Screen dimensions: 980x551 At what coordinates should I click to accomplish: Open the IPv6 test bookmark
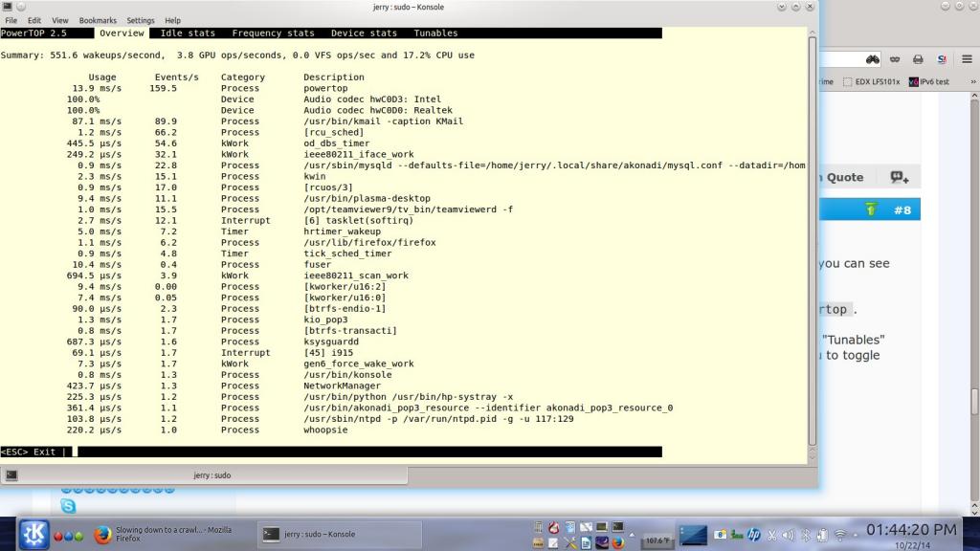tap(929, 82)
